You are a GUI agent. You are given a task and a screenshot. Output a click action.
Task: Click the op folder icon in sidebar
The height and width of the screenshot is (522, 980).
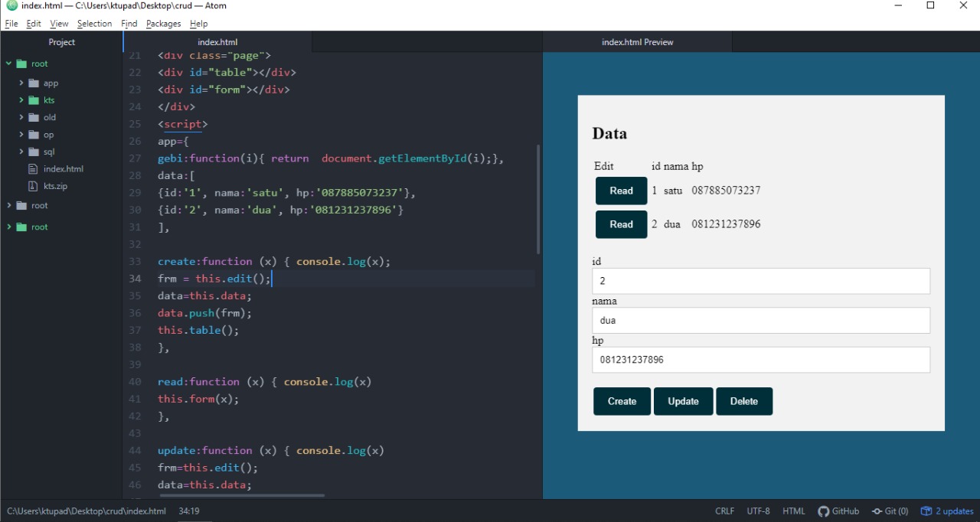point(34,135)
